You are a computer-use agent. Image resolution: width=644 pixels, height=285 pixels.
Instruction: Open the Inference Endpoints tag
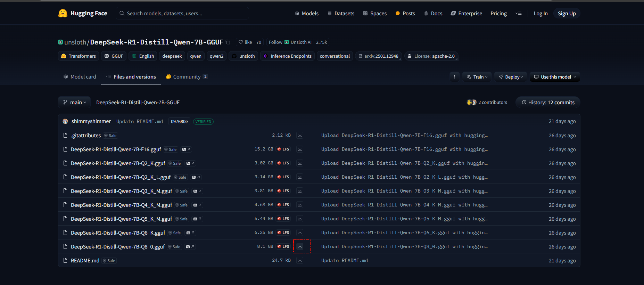point(288,56)
